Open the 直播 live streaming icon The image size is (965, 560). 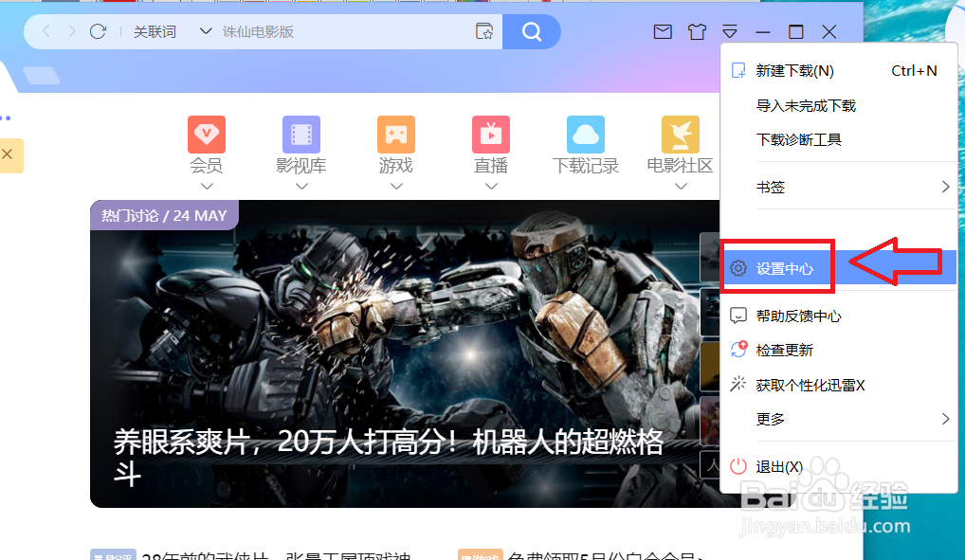pos(490,133)
